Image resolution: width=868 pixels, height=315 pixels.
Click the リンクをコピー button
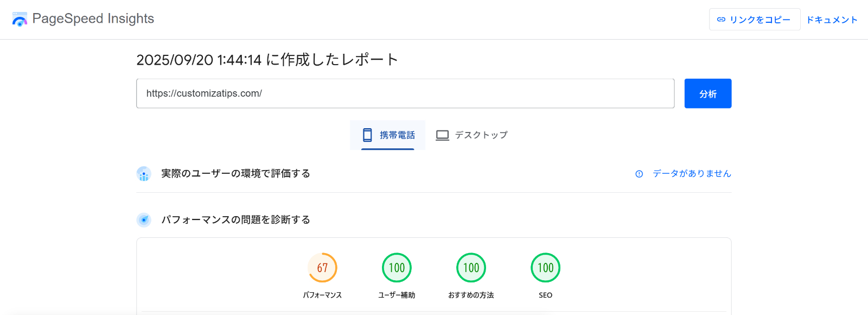click(754, 20)
